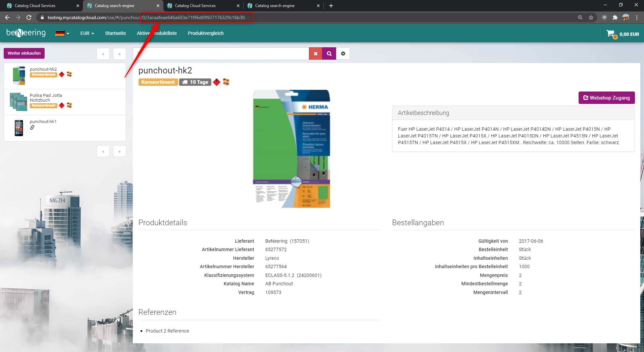Image resolution: width=644 pixels, height=352 pixels.
Task: Click the magnifier search button
Action: [329, 54]
